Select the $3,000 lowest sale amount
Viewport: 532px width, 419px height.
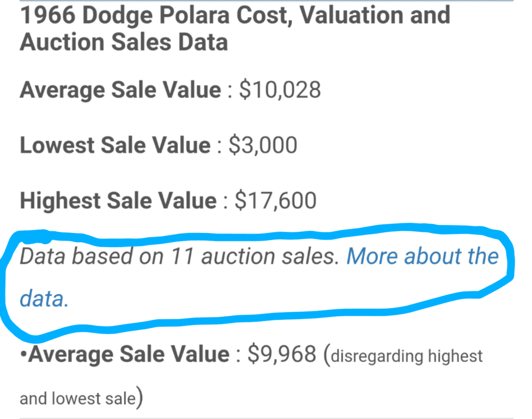point(263,146)
